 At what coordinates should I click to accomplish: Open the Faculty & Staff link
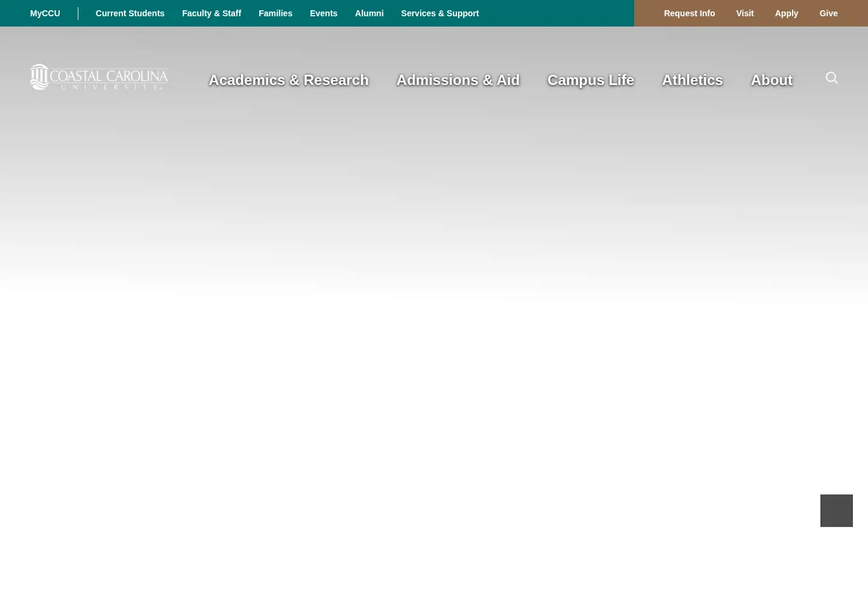pyautogui.click(x=212, y=13)
